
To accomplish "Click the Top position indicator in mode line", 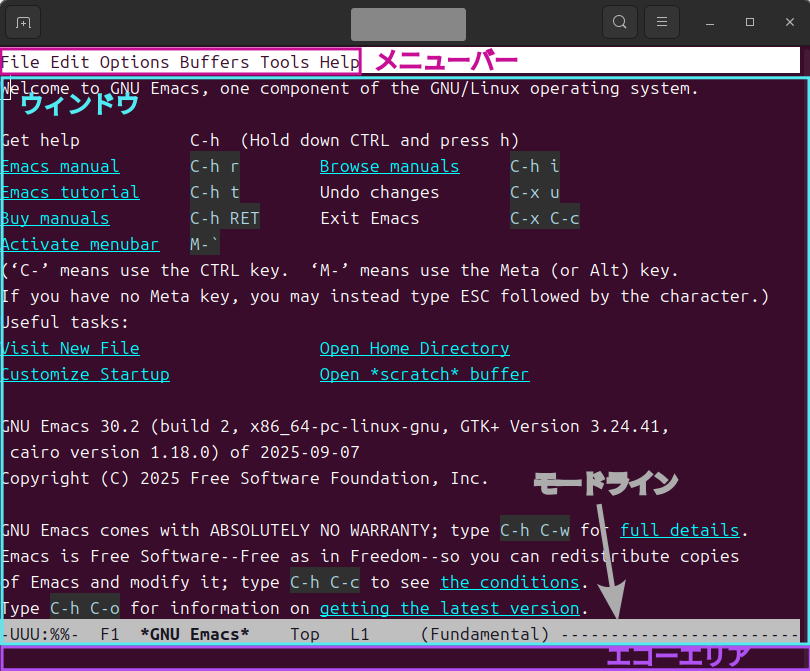I will (305, 634).
